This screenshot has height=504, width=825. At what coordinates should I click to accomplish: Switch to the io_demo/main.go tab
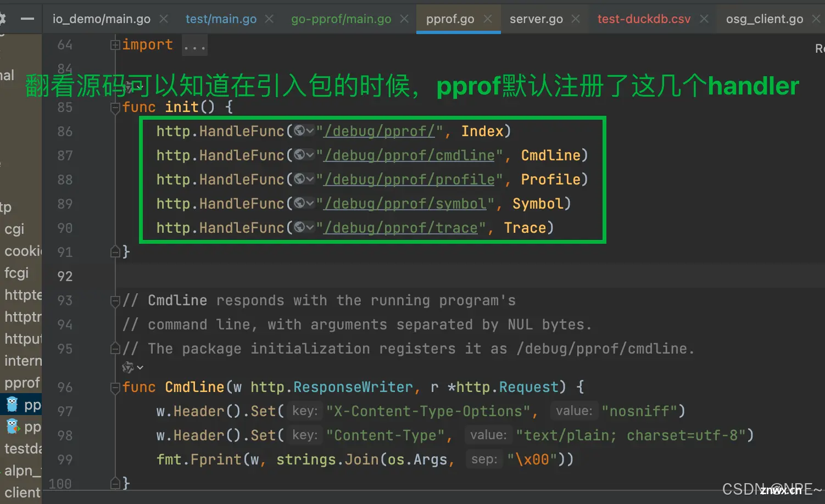tap(102, 19)
